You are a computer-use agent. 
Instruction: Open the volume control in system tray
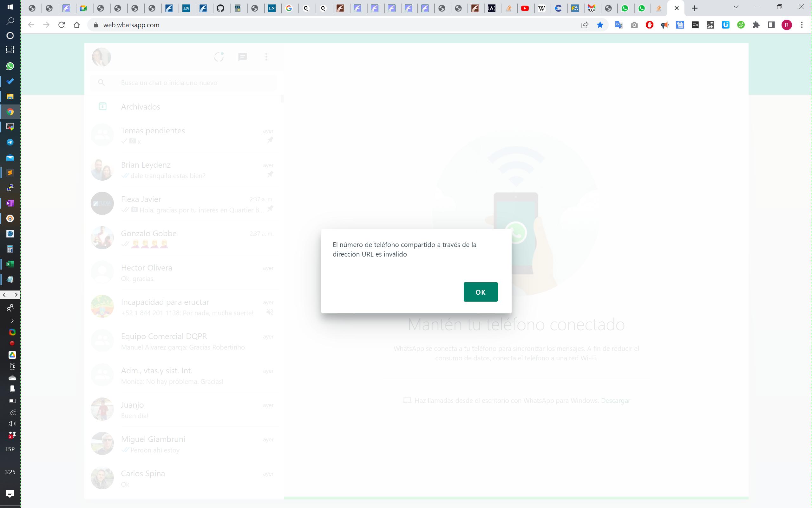(x=12, y=423)
